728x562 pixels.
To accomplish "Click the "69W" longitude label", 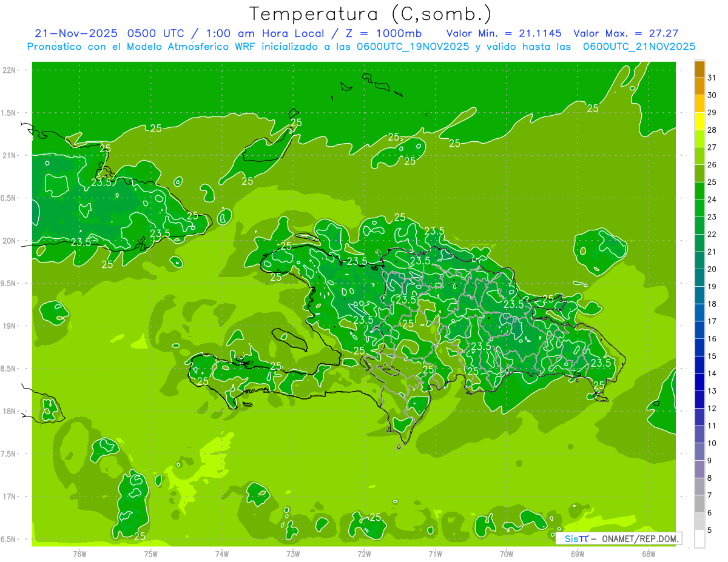I will pos(578,554).
